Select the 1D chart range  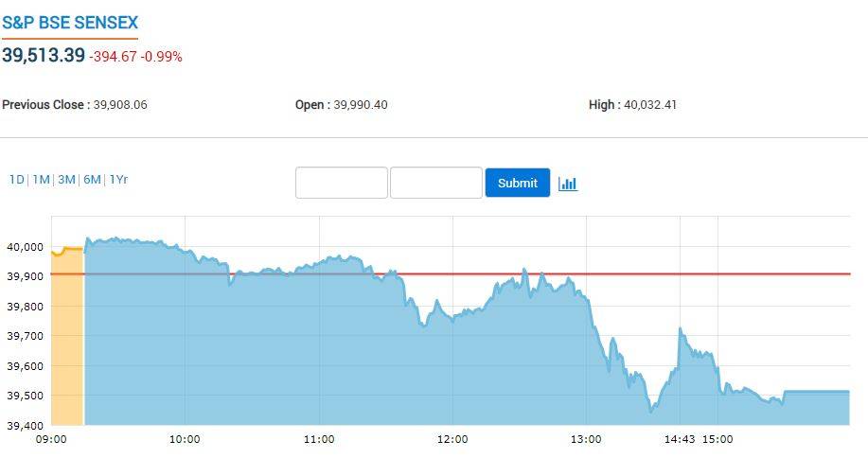[x=17, y=180]
